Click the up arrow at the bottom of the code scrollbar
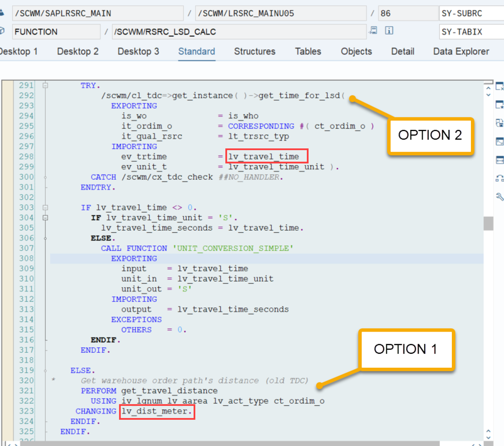 [488, 431]
